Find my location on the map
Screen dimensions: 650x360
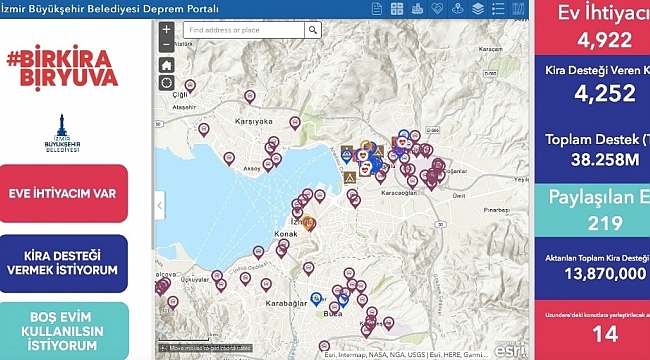pyautogui.click(x=166, y=83)
